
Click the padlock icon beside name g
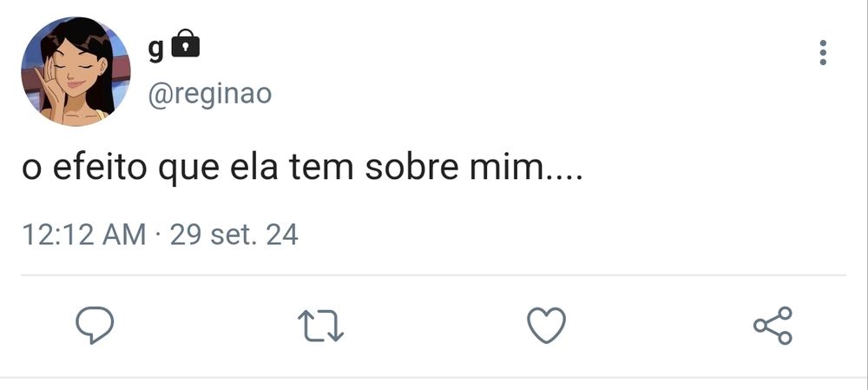coord(186,44)
